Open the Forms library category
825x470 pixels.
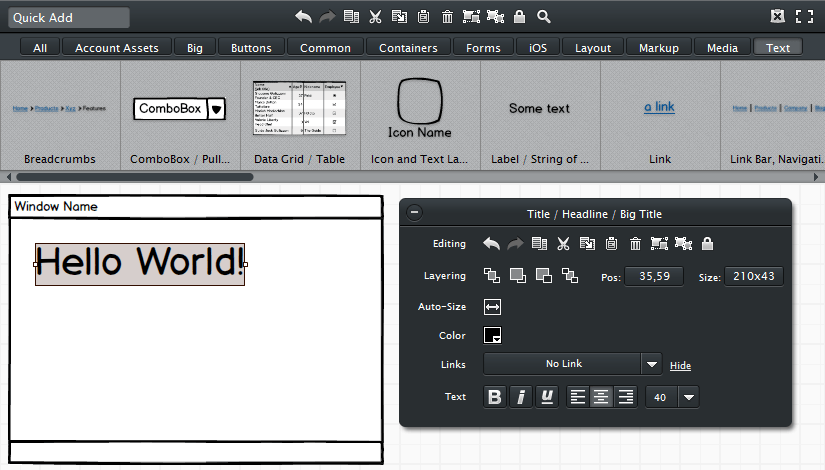483,48
